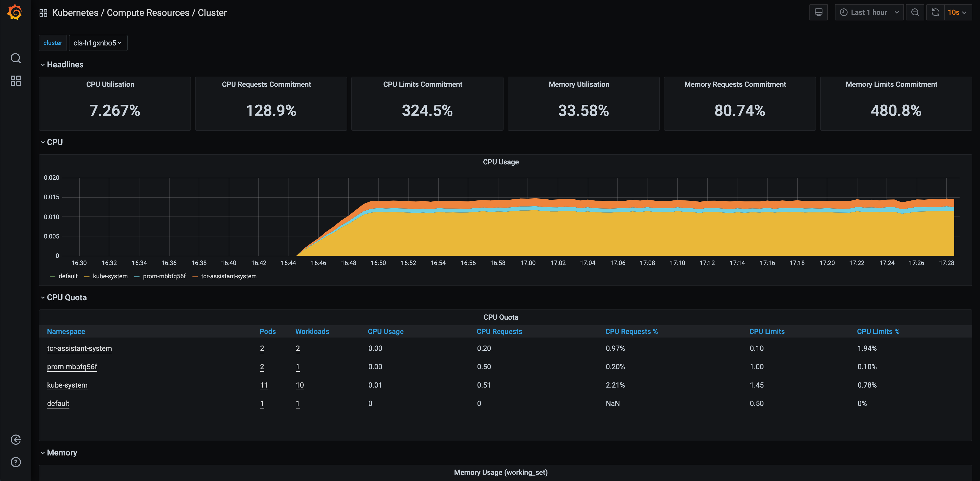Click the tcr-assistant-system namespace link

(79, 348)
